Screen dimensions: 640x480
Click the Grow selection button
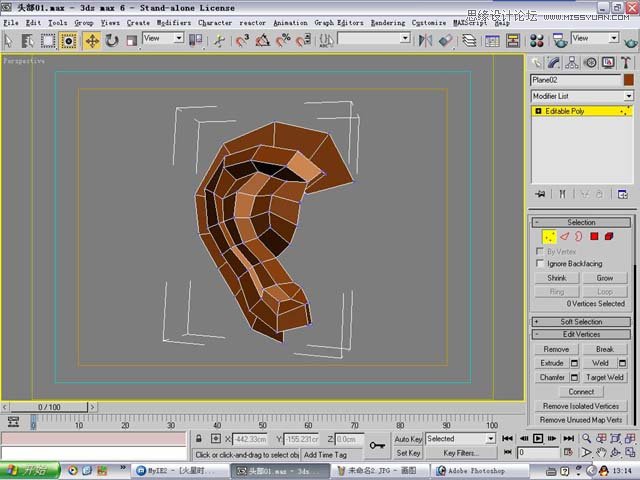click(604, 278)
